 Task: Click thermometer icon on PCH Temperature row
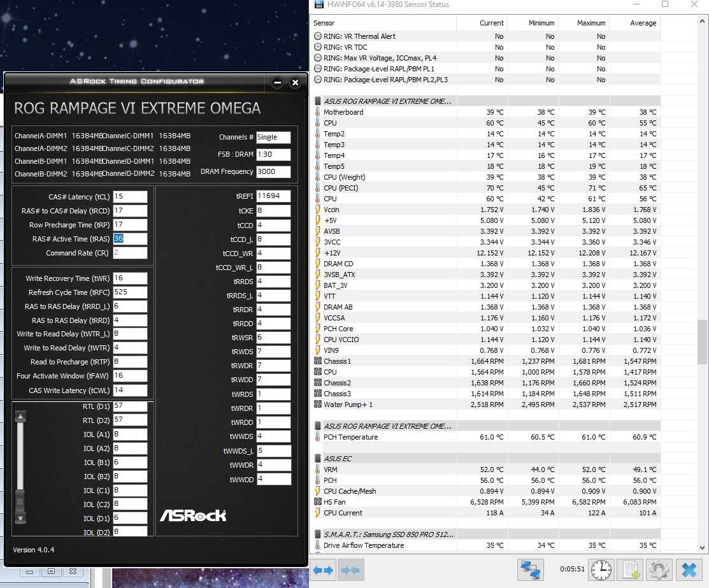pos(317,437)
